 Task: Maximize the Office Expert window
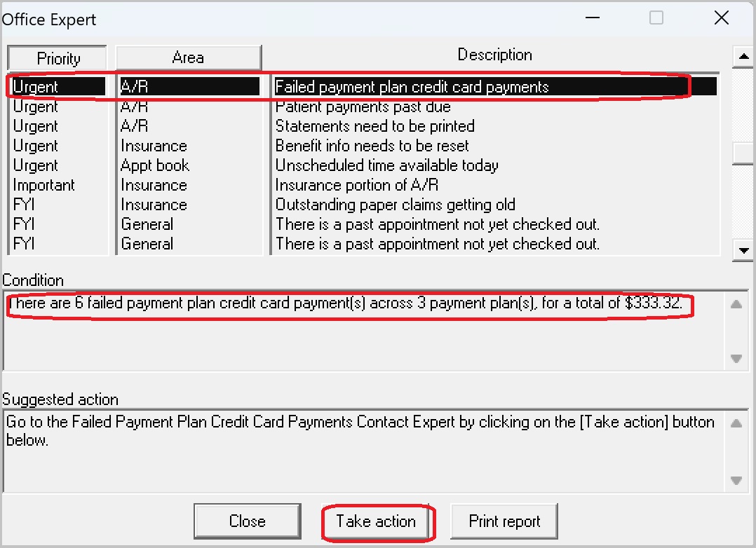click(656, 18)
